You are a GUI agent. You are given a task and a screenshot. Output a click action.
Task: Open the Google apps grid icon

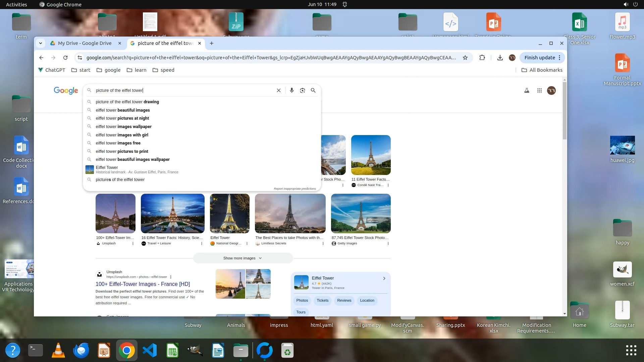point(539,90)
